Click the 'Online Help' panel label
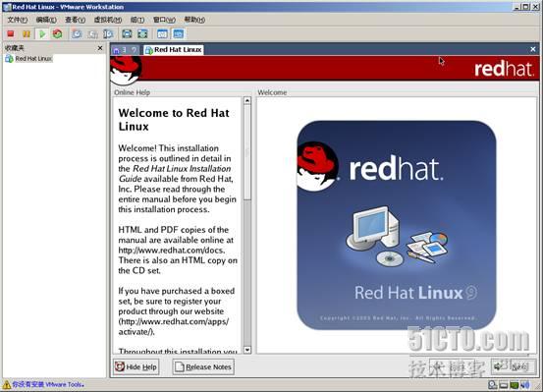Image resolution: width=543 pixels, height=392 pixels. click(x=132, y=92)
